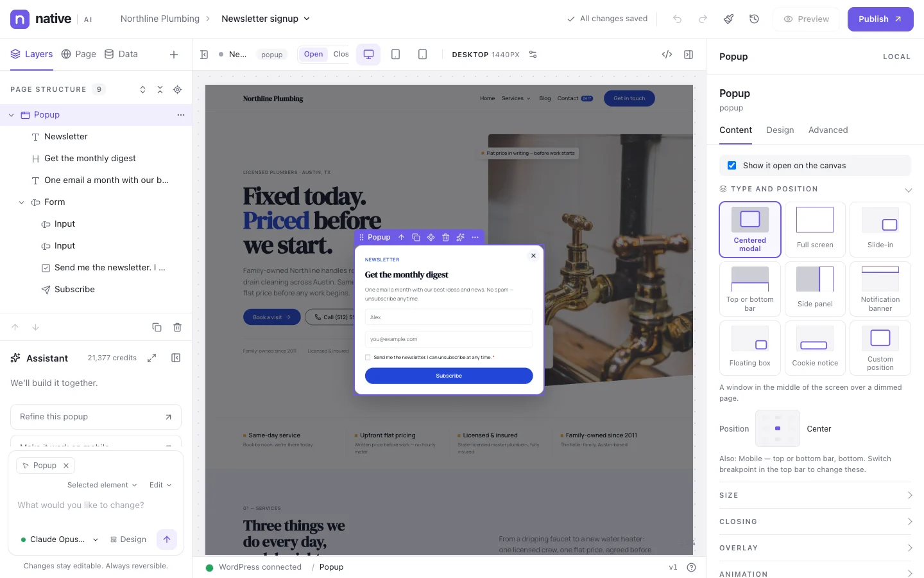This screenshot has height=578, width=924.
Task: Duplicate layer with the copy icon
Action: click(157, 328)
